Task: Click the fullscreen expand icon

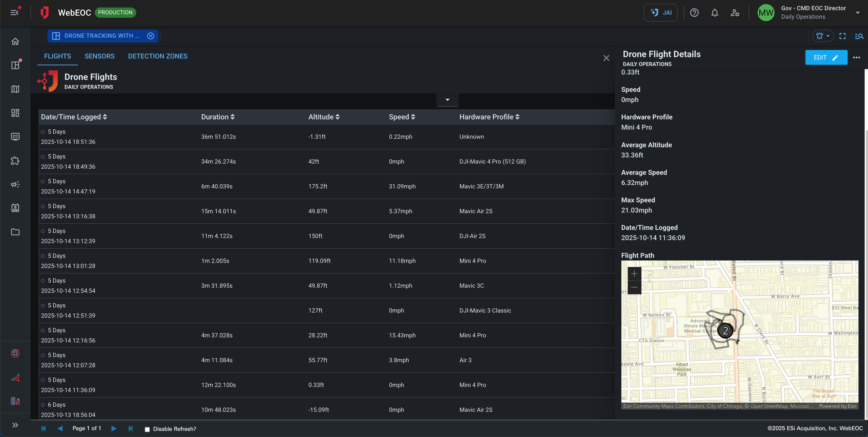Action: click(842, 36)
